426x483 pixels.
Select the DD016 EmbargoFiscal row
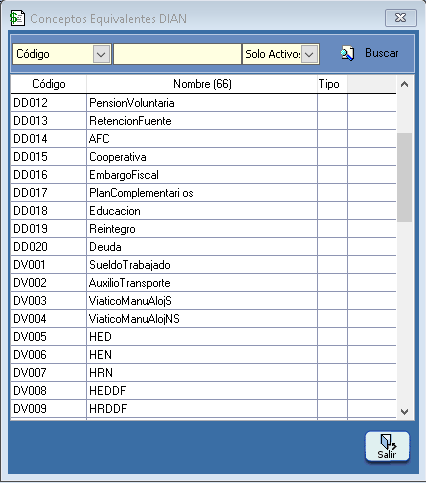(203, 175)
